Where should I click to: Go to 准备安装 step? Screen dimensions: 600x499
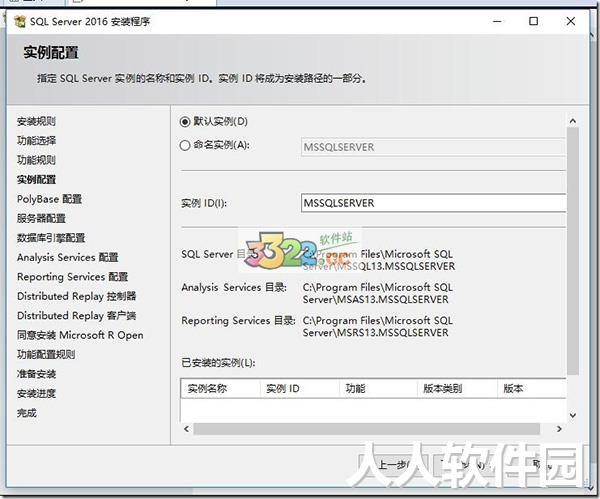click(x=36, y=374)
